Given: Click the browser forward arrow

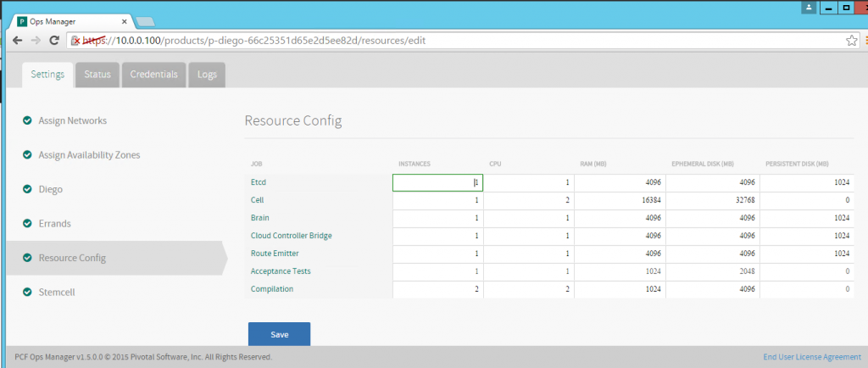Looking at the screenshot, I should [36, 41].
